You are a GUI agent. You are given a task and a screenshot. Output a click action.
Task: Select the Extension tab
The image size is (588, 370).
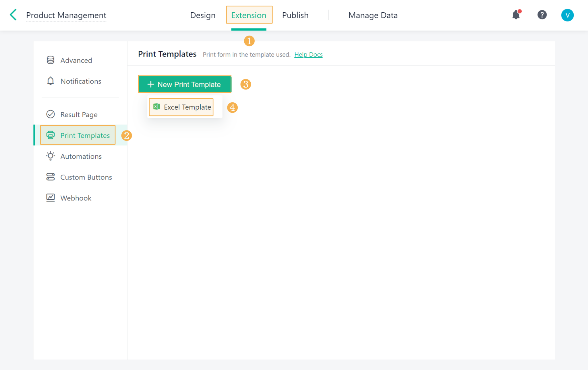[249, 15]
